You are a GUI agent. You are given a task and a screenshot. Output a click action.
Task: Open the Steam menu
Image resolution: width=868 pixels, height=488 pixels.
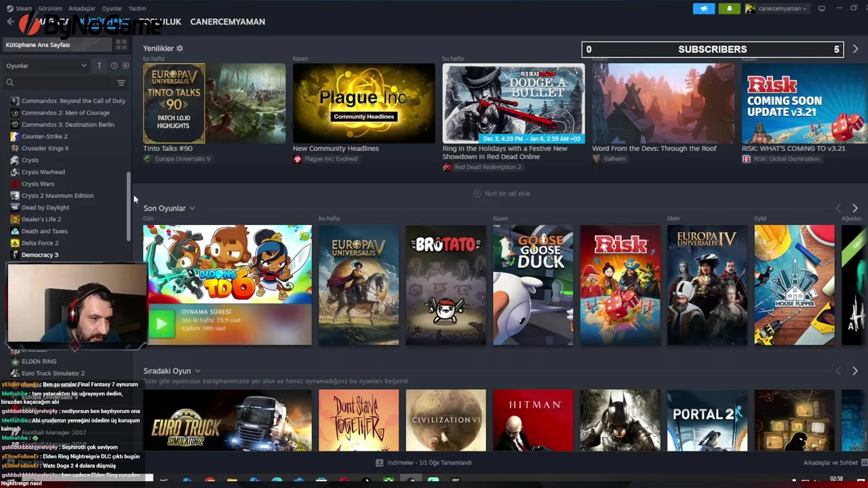pyautogui.click(x=19, y=9)
